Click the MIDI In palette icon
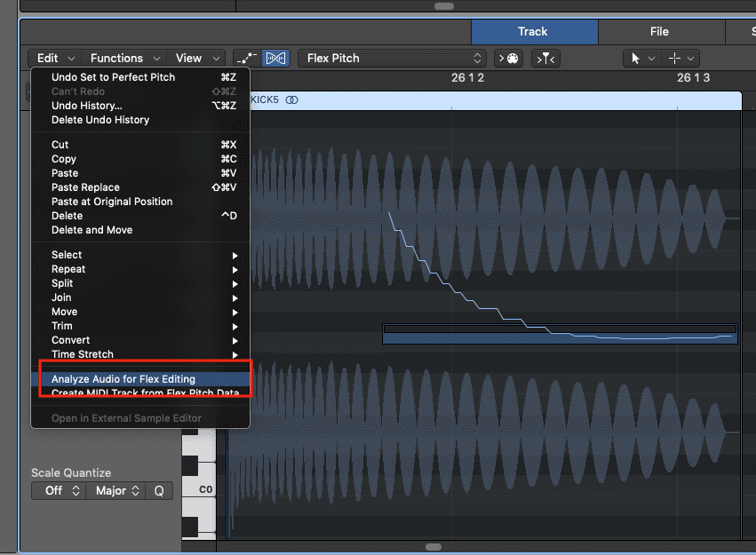This screenshot has height=555, width=756. tap(509, 59)
